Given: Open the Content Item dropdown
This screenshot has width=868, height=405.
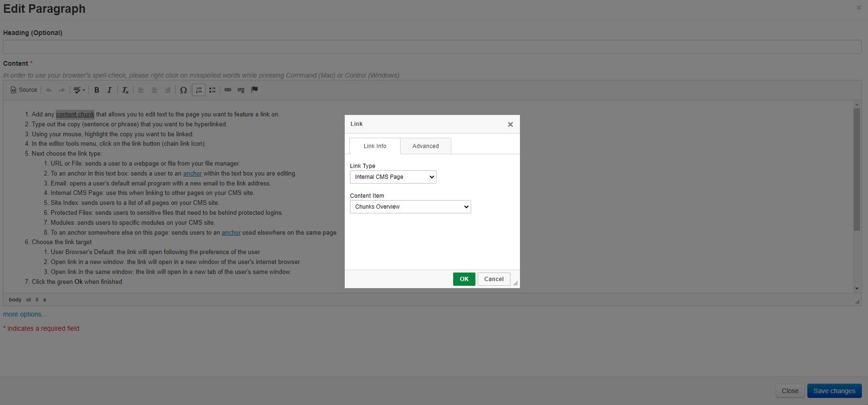Looking at the screenshot, I should pyautogui.click(x=410, y=207).
